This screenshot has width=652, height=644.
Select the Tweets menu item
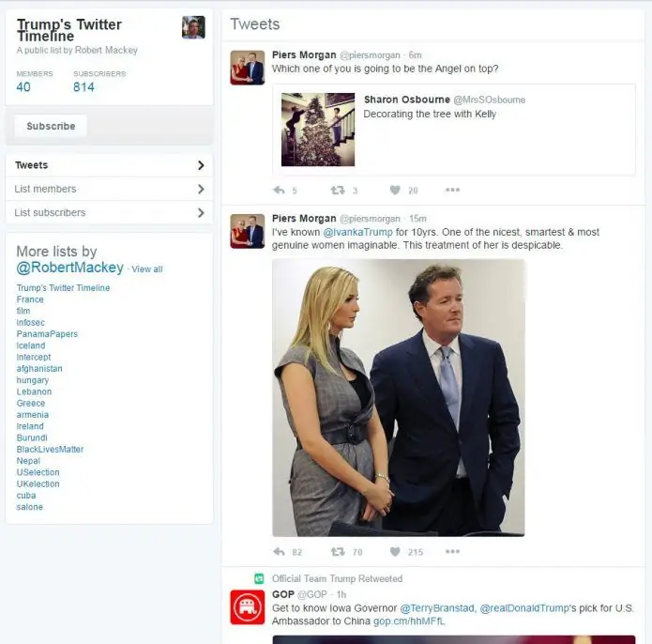pyautogui.click(x=109, y=165)
